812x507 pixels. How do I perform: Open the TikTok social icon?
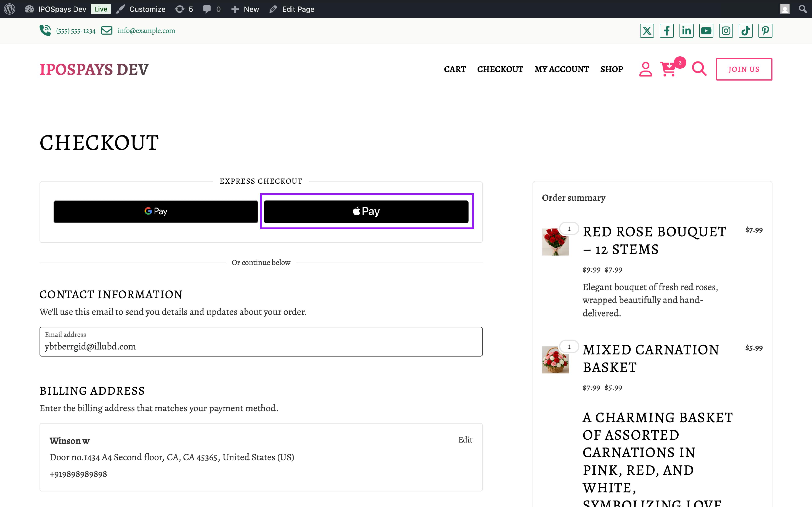[x=745, y=30]
